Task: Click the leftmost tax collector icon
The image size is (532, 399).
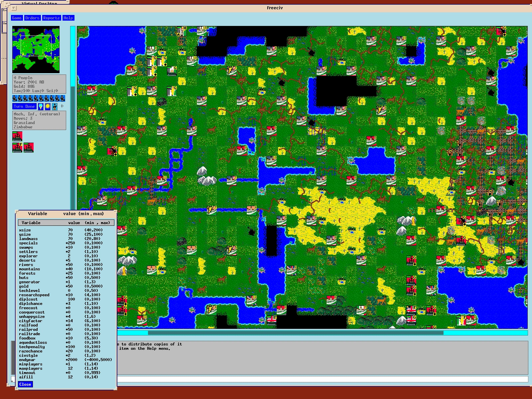Action: (x=15, y=98)
